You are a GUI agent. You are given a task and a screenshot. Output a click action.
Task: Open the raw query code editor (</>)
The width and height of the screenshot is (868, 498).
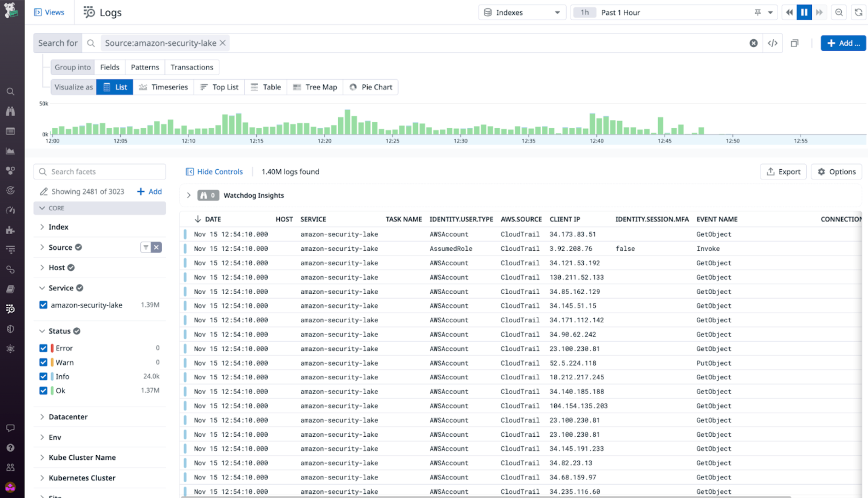(x=773, y=43)
